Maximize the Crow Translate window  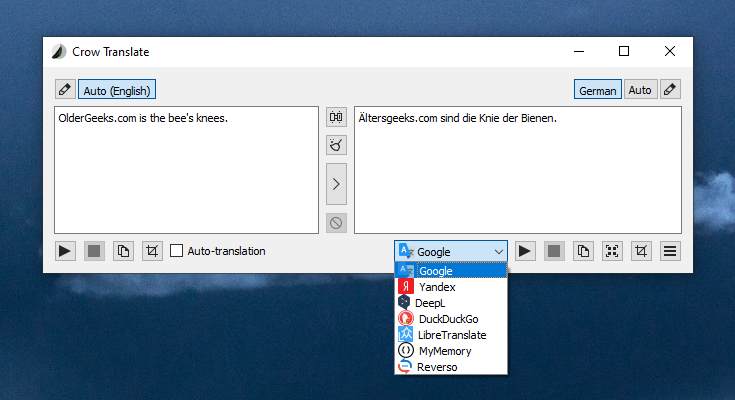(624, 51)
